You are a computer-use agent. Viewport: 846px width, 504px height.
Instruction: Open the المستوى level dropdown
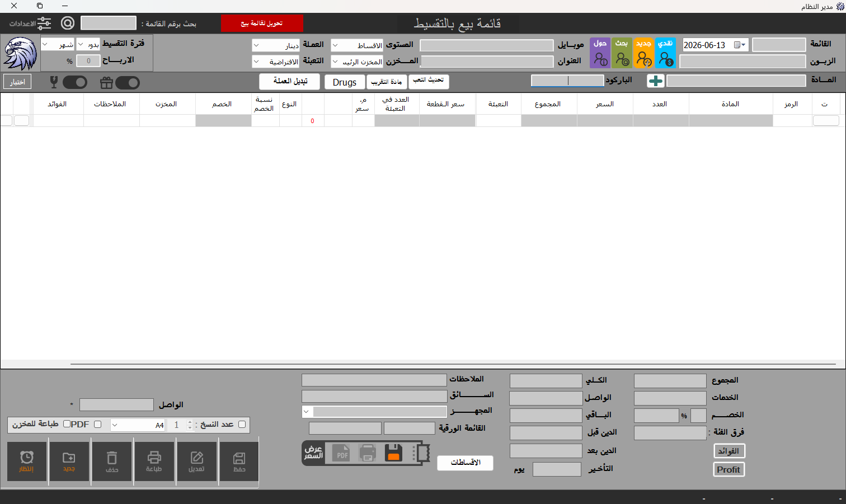pos(357,45)
